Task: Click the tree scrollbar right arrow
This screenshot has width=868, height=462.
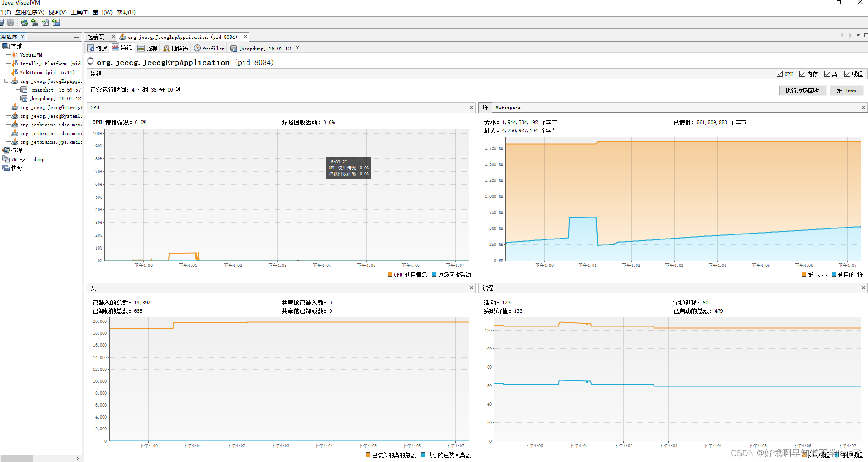Action: point(78,458)
